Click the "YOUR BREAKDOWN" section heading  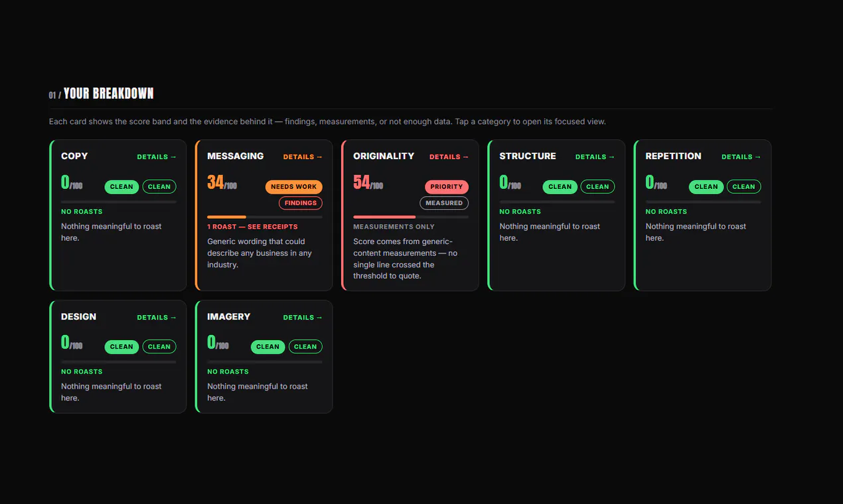pos(108,94)
